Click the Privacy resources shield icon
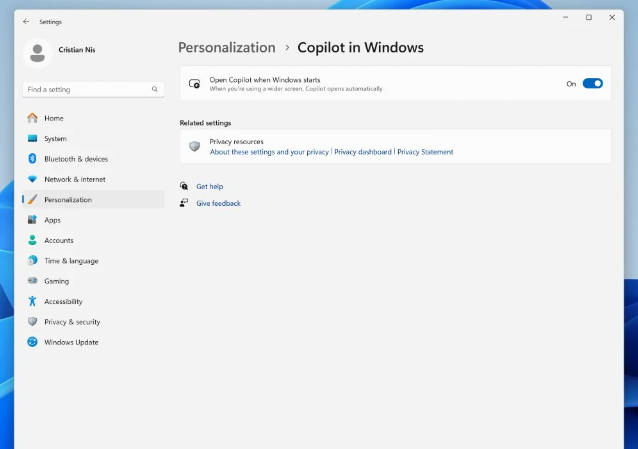The height and width of the screenshot is (449, 638). pos(194,146)
